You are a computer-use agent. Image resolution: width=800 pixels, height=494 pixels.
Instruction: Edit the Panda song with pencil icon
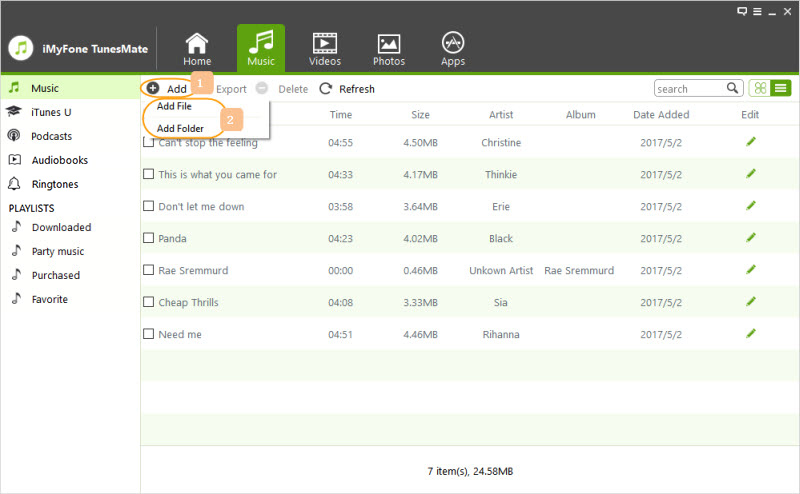click(751, 238)
